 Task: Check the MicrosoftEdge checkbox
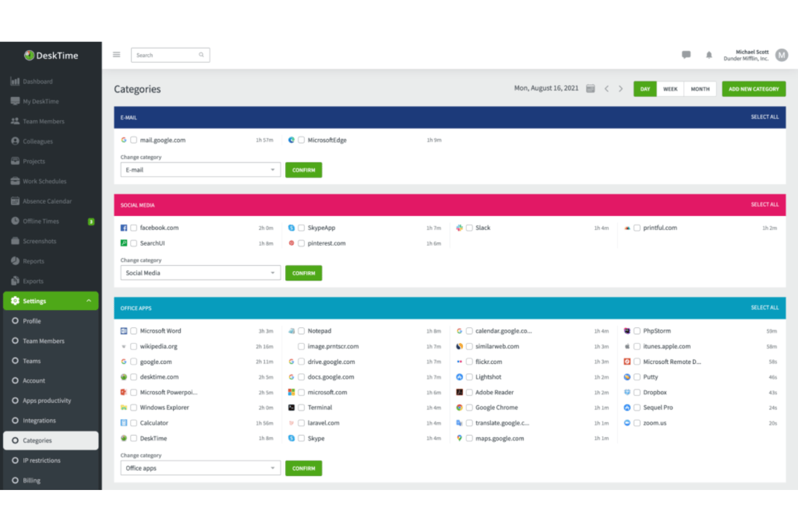click(301, 140)
